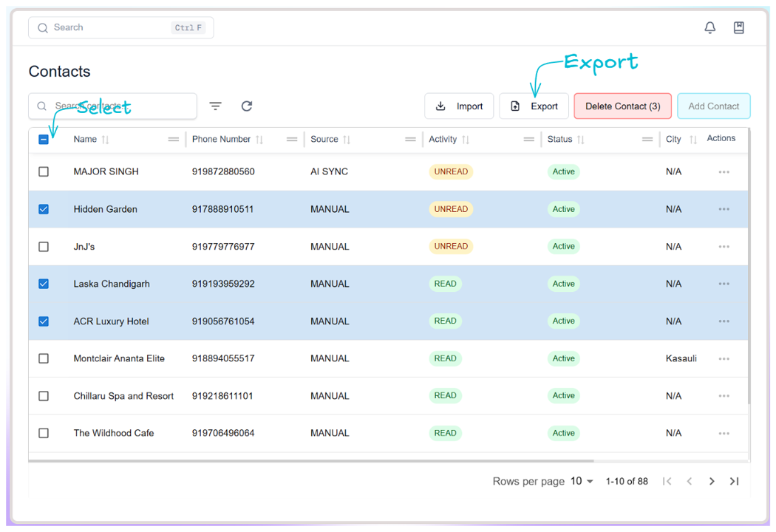Refresh the contacts list
776x532 pixels.
pos(246,106)
